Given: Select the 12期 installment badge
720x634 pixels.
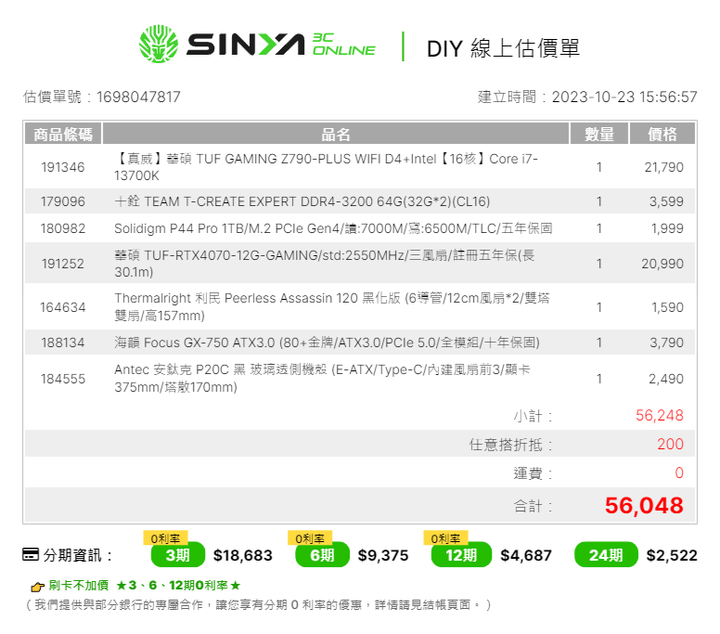Looking at the screenshot, I should (461, 555).
